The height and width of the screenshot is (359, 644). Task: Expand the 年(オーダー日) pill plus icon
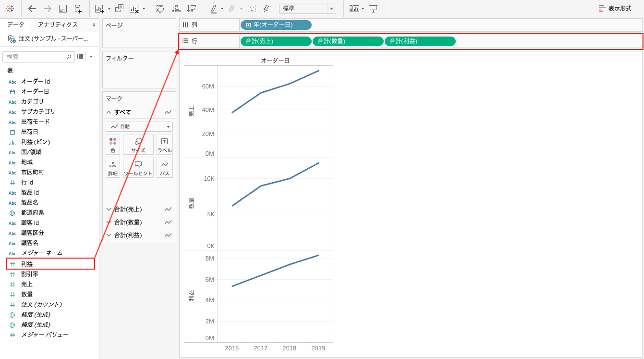[248, 25]
